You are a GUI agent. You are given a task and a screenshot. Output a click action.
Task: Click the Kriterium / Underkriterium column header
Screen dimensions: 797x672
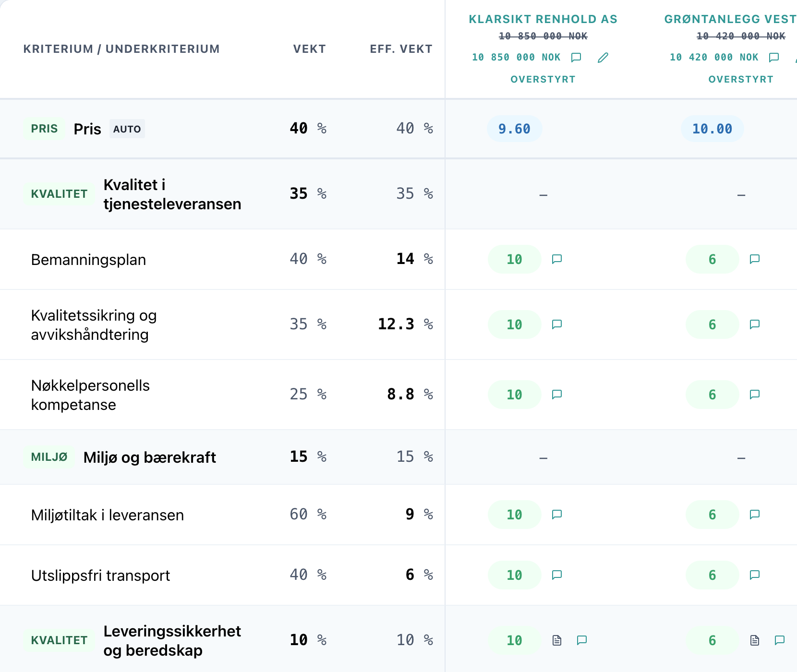coord(121,49)
